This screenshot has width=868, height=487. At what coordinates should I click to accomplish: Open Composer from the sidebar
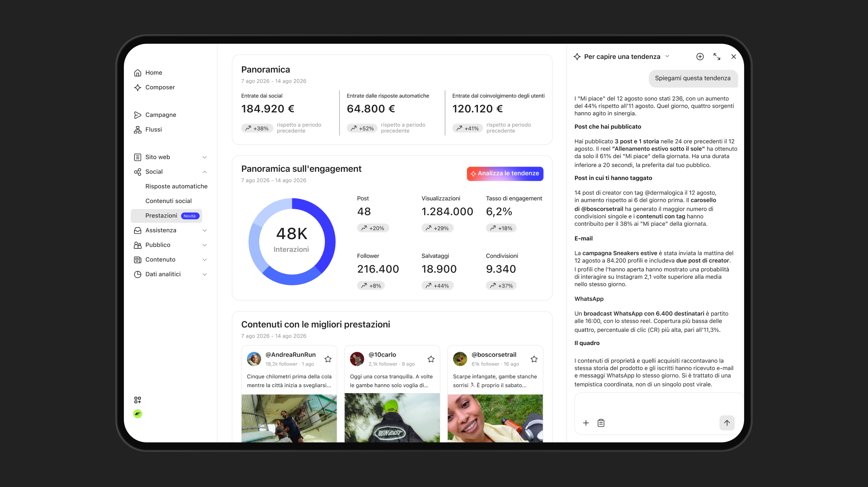tap(154, 87)
